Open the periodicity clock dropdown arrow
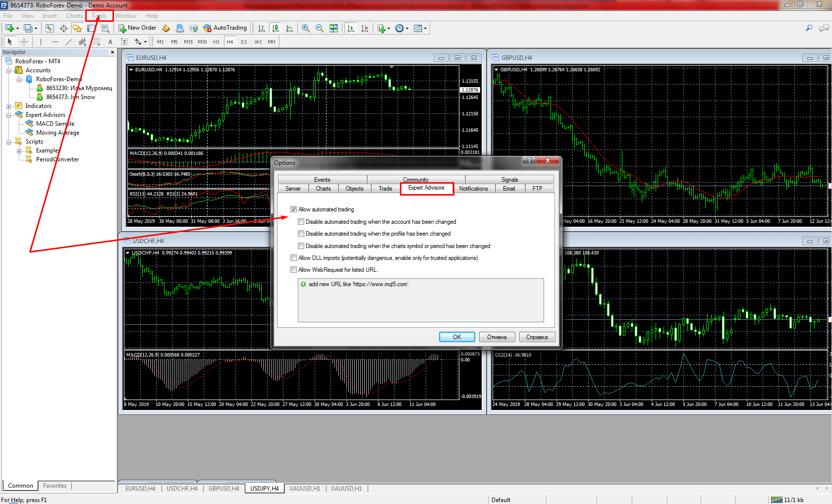832x504 pixels. pyautogui.click(x=407, y=28)
